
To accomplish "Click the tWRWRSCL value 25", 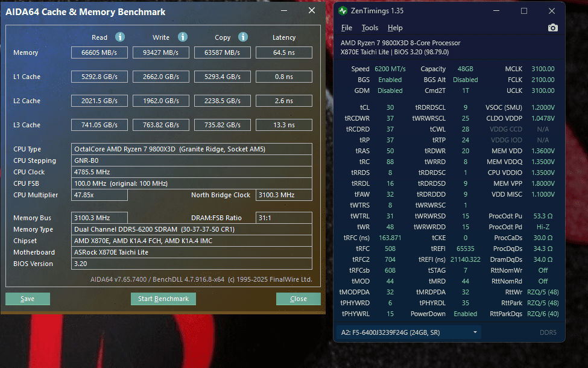I will coord(466,118).
